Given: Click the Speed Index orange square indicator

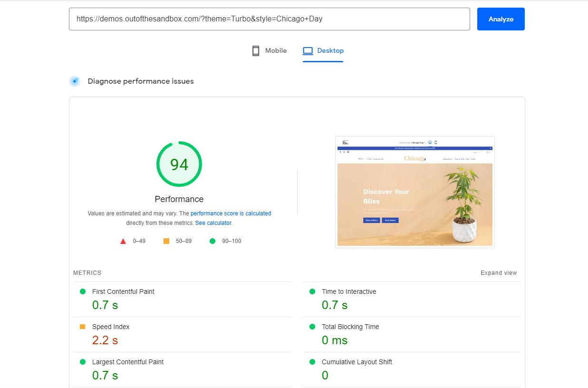Looking at the screenshot, I should (x=83, y=327).
